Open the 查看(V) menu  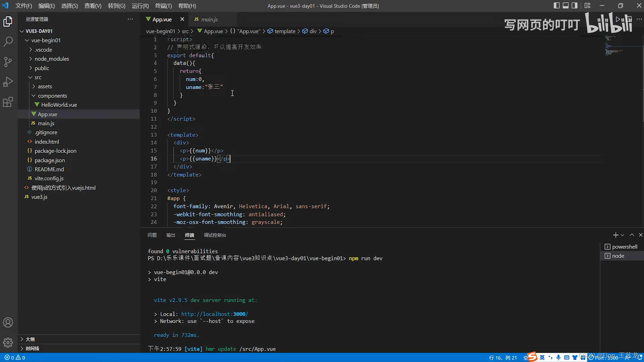click(x=93, y=6)
